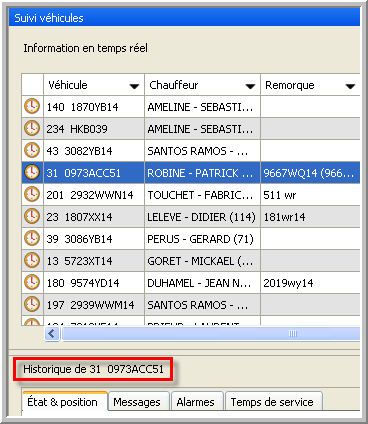Click the horizontal scrollbar thumb

pos(211,333)
